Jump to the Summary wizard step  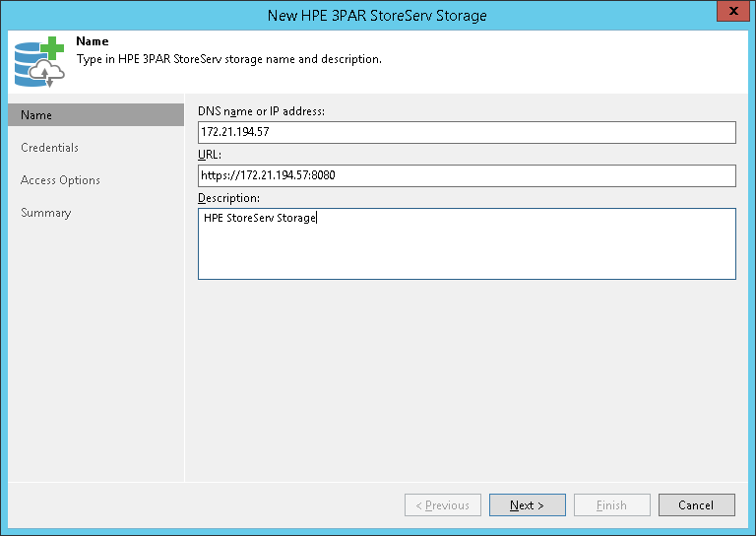click(x=45, y=213)
